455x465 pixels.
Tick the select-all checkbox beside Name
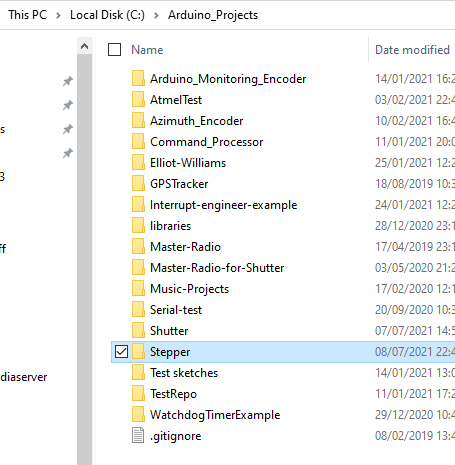tap(114, 50)
